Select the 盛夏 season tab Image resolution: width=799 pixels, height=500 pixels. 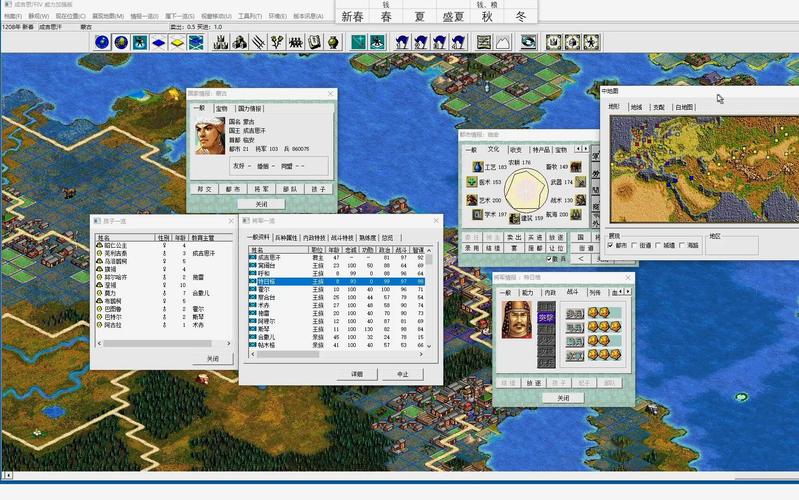453,17
